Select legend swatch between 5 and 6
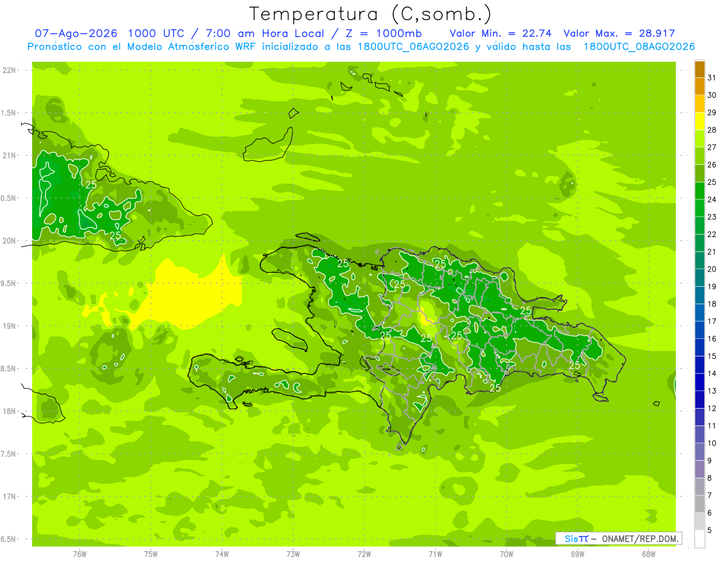 coord(699,521)
